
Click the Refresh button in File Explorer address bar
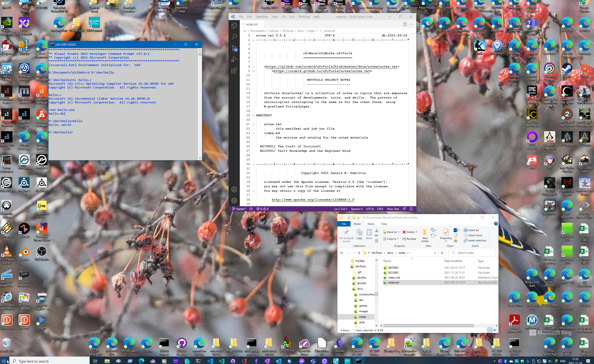442,253
